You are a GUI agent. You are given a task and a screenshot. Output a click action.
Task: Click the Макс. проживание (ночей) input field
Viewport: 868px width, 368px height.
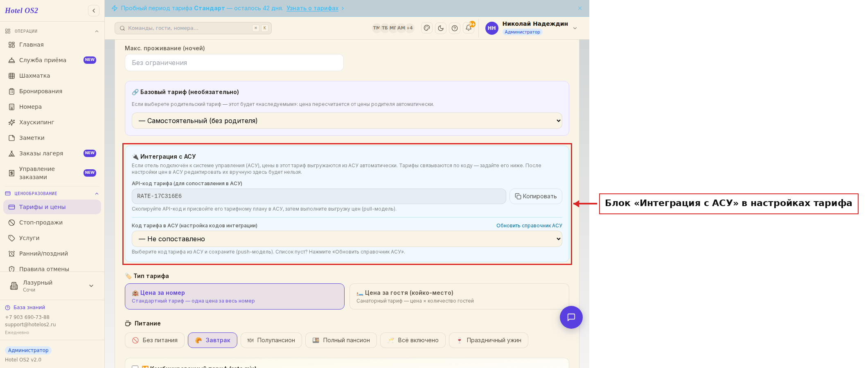tap(234, 63)
